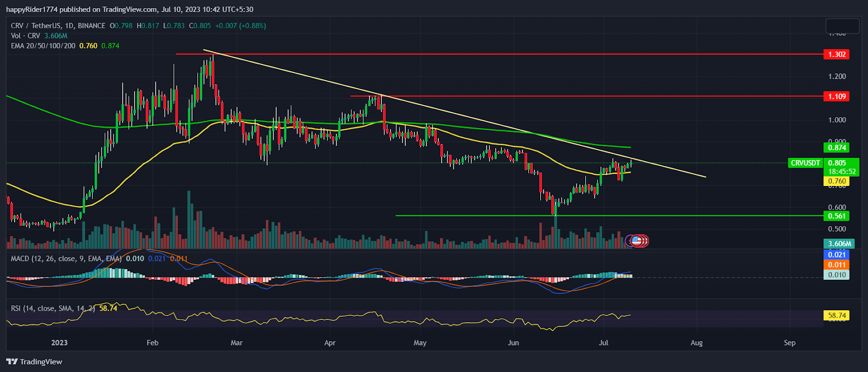Click the 3.606M volume label on axis
Screen dimensions: 868x372
coord(839,244)
